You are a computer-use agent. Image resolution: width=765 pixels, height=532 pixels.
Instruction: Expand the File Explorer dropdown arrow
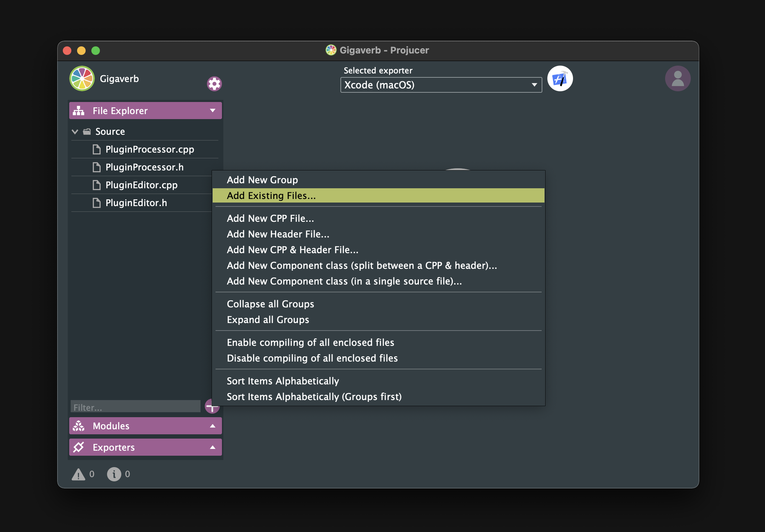[x=213, y=110]
